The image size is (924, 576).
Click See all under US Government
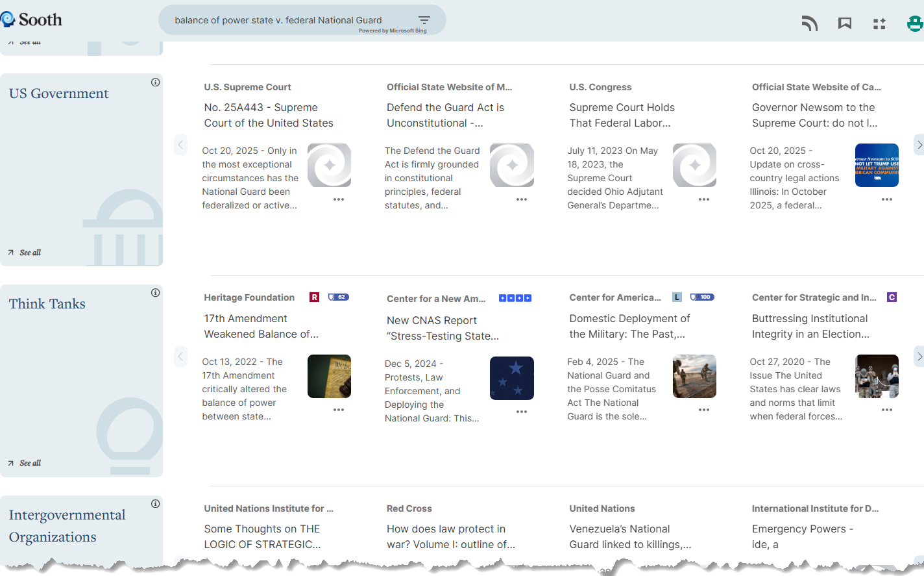25,253
